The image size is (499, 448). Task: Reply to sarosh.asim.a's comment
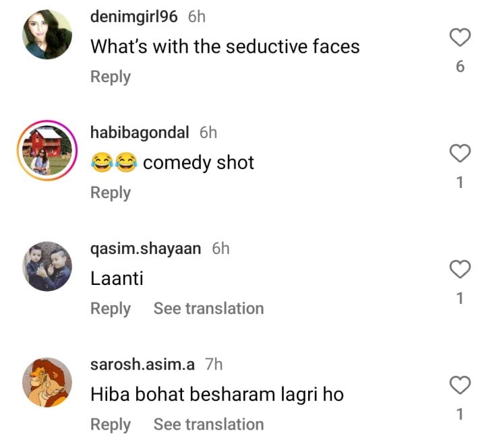[x=111, y=424]
